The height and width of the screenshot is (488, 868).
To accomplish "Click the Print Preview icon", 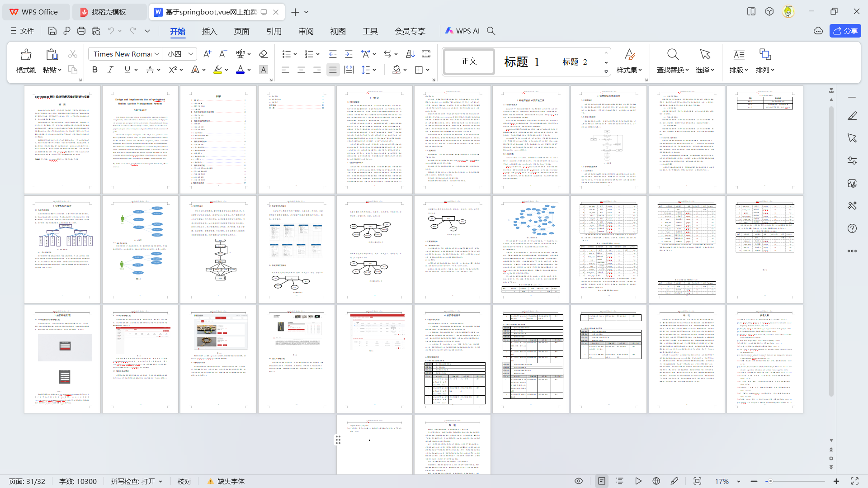I will point(96,31).
